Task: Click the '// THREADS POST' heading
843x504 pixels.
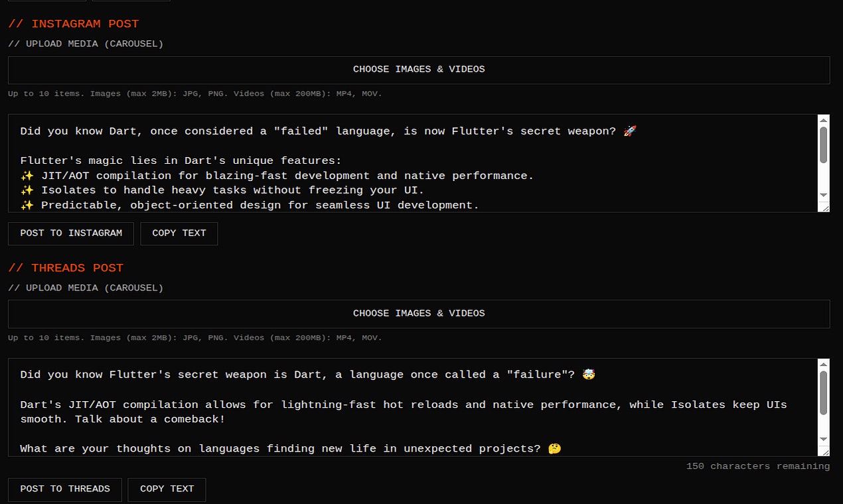Action: [x=66, y=268]
